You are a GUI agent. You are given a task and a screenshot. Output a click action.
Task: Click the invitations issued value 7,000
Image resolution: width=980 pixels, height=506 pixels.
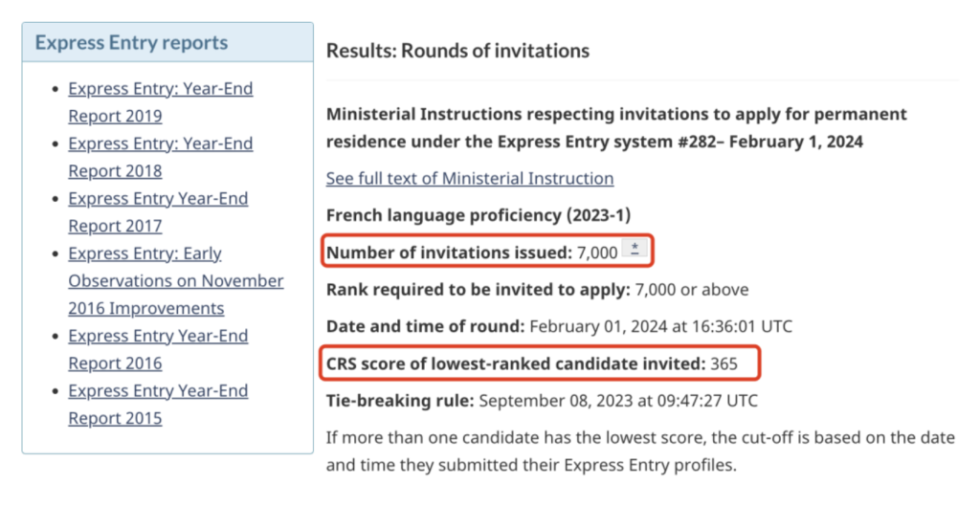click(x=596, y=253)
